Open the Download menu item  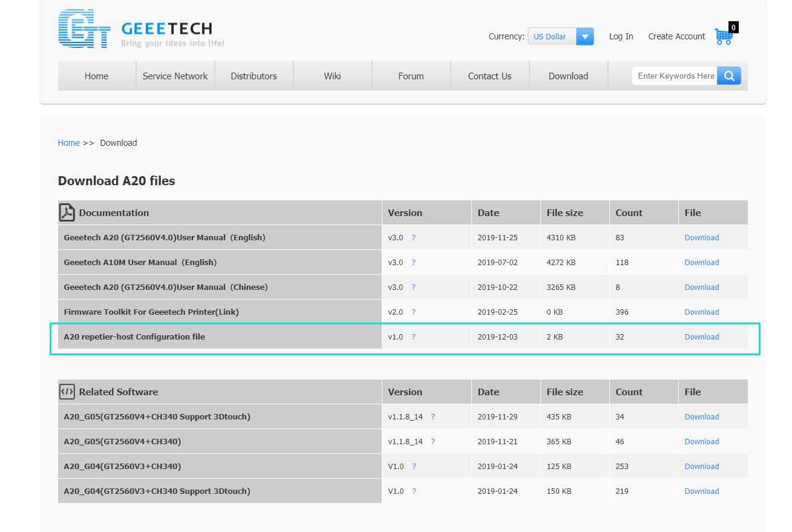[x=569, y=76]
